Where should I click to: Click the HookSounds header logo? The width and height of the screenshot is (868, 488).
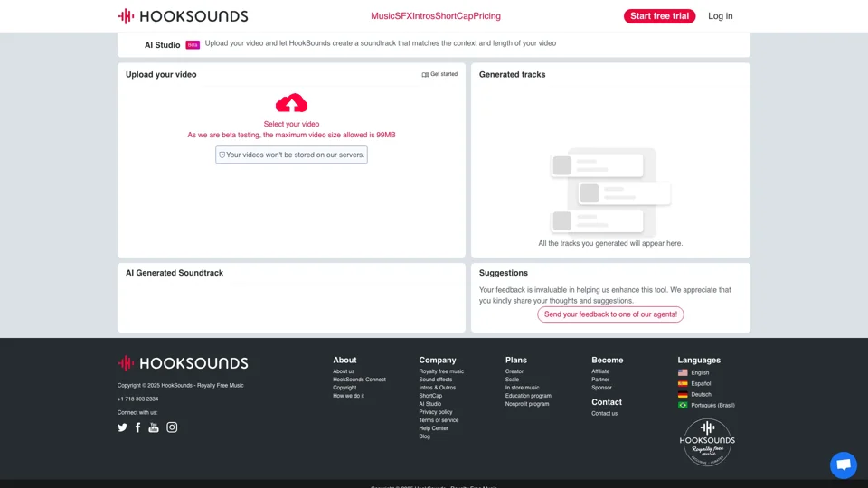coord(183,16)
